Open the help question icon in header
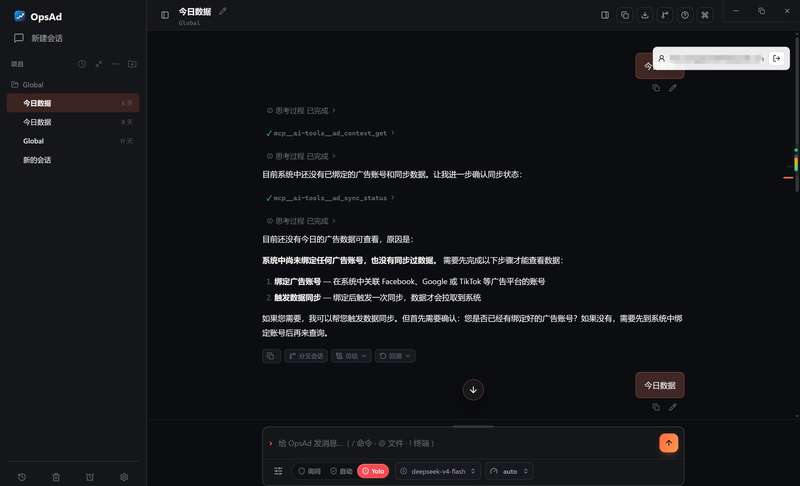The height and width of the screenshot is (486, 800). (685, 15)
